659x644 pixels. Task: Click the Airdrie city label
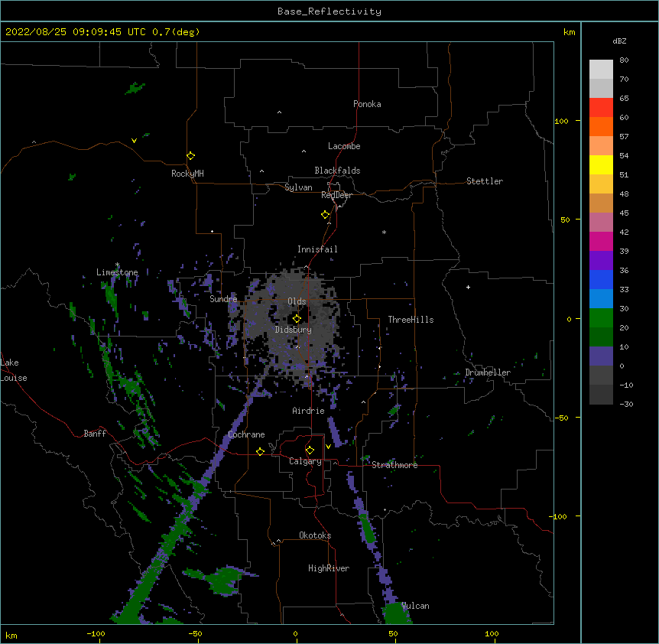(309, 411)
